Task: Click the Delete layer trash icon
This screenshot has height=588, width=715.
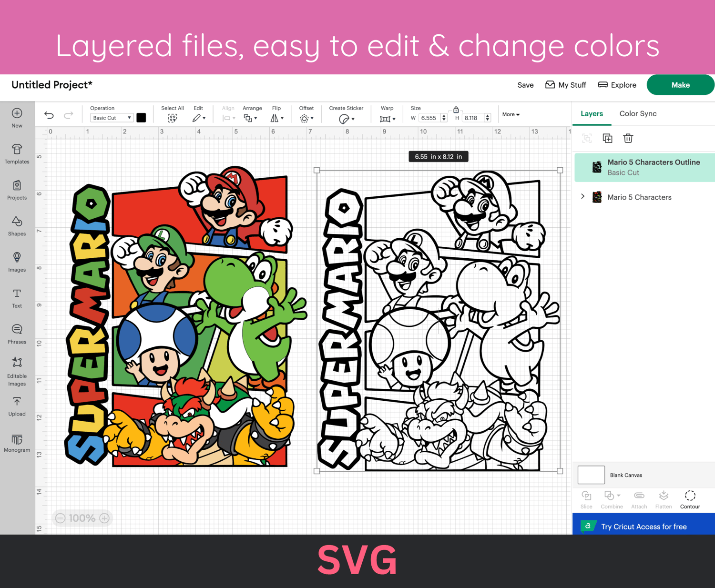Action: [628, 138]
